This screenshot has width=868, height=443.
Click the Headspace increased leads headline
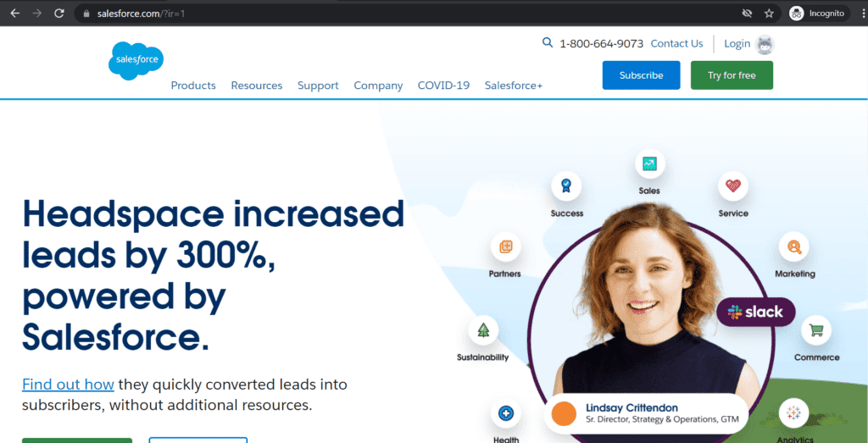214,275
